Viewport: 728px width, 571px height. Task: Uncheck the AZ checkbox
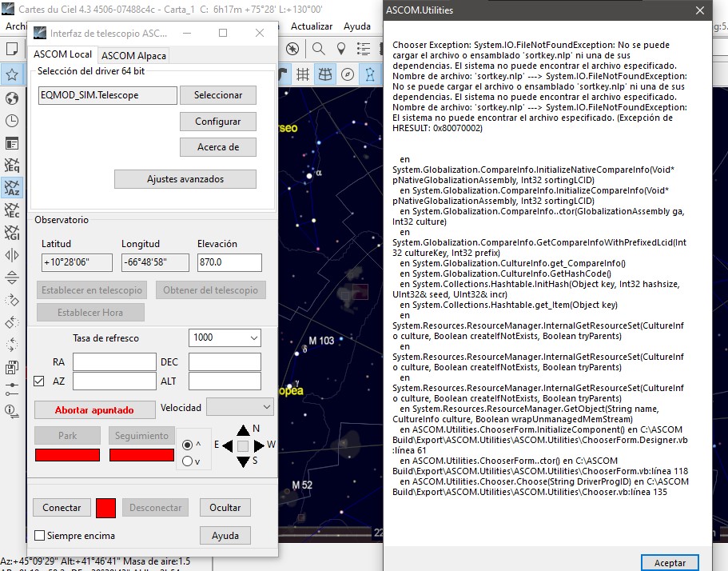[x=39, y=381]
